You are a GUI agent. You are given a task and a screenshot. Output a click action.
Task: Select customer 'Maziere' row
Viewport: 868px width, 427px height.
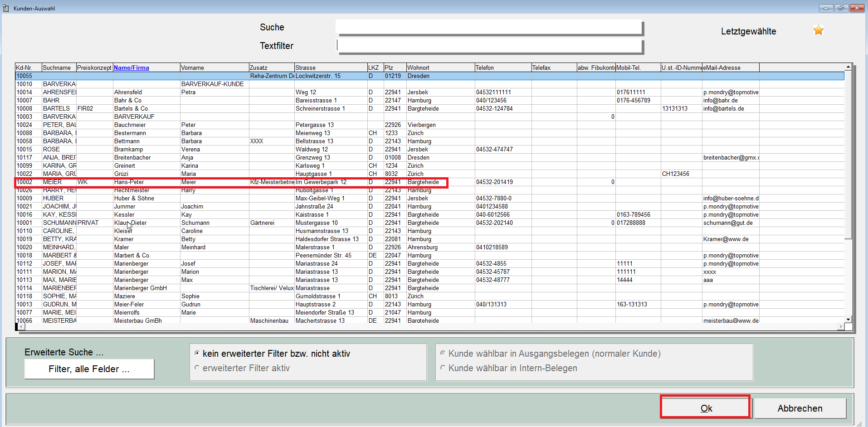point(430,296)
